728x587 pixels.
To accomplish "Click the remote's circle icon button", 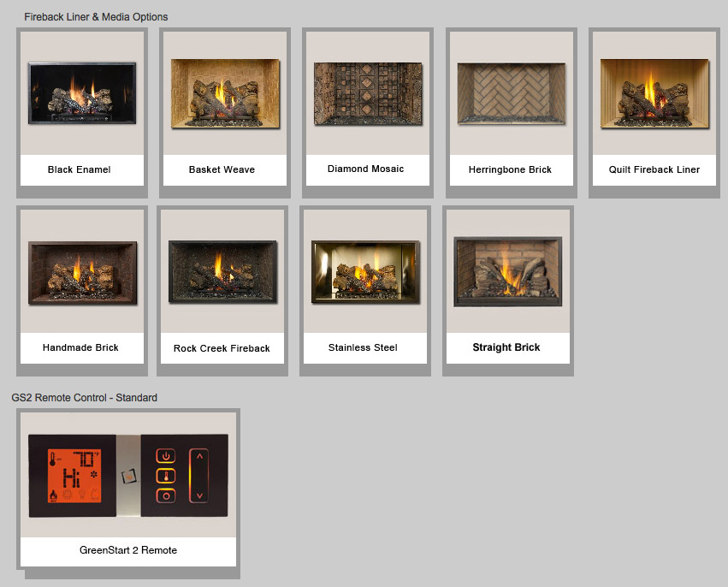I will pyautogui.click(x=166, y=496).
